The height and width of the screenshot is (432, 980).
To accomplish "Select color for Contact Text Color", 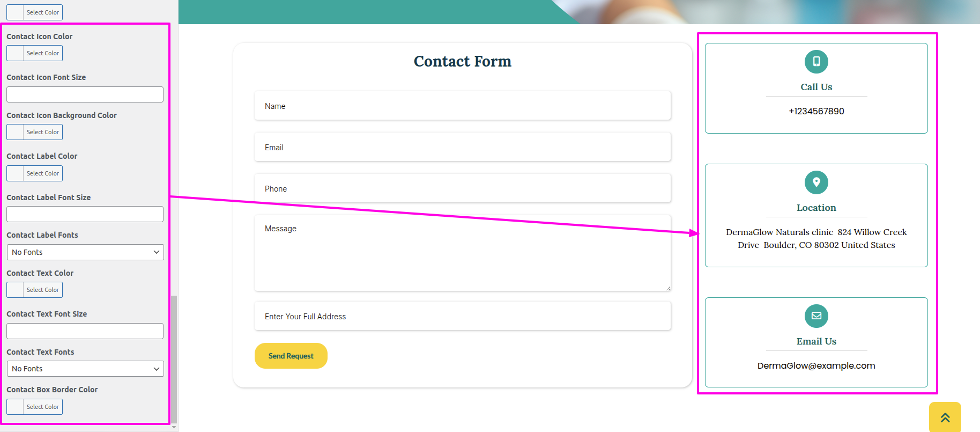I will coord(34,290).
